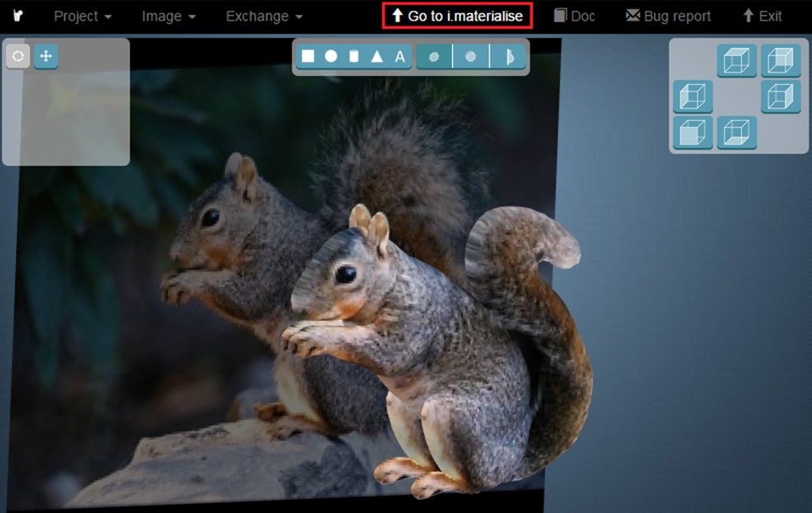Screen dimensions: 812x513
Task: Select the text tool marked with A
Action: pyautogui.click(x=399, y=56)
